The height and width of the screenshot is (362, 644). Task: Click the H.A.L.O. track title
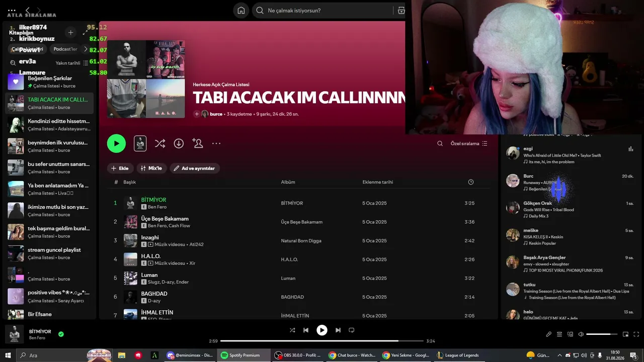point(151,256)
